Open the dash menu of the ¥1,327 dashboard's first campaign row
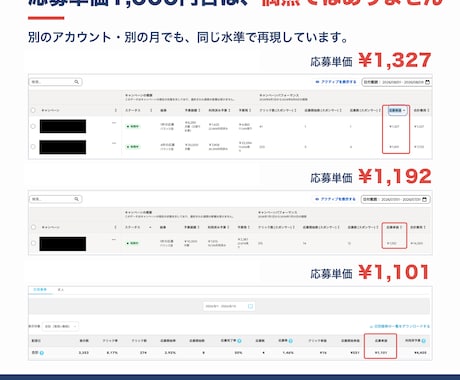Viewport: 460px width, 380px height. (114, 123)
